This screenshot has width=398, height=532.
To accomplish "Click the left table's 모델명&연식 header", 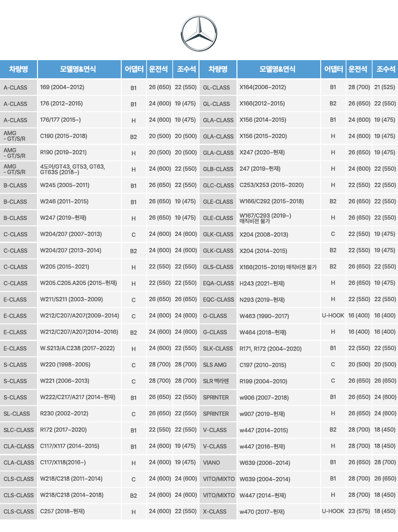I will (79, 69).
